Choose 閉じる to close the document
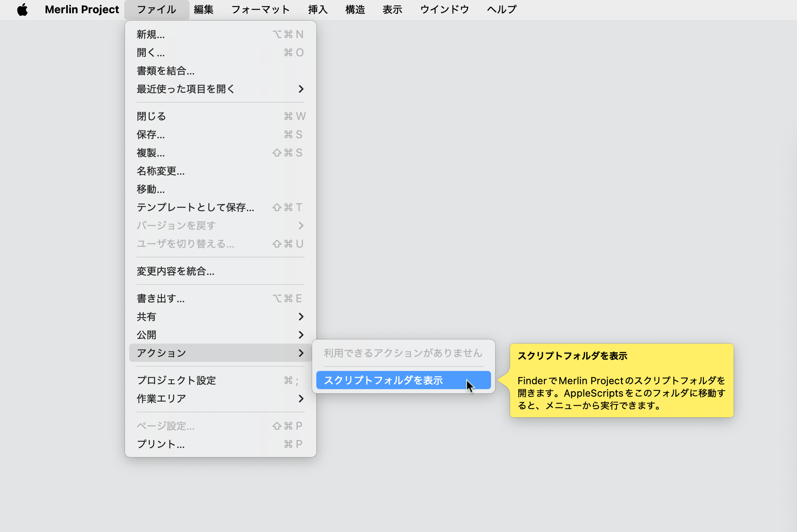This screenshot has width=797, height=532. coord(221,116)
